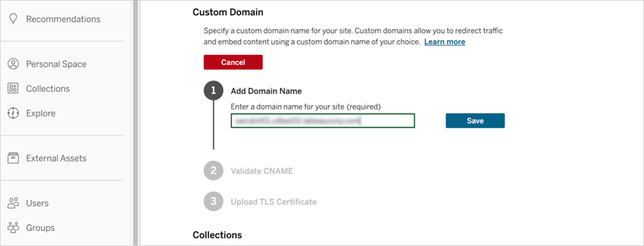Click the External Assets box icon
The width and height of the screenshot is (644, 246).
[14, 158]
